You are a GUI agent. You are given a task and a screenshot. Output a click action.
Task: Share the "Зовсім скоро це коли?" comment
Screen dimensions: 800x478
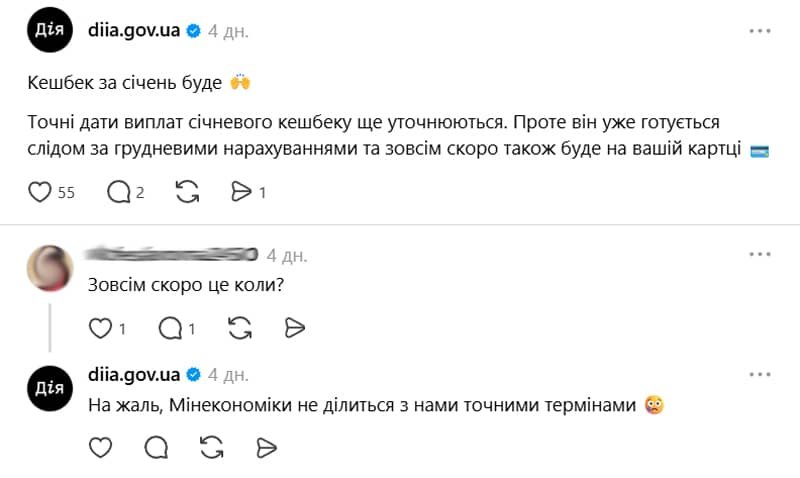point(294,328)
